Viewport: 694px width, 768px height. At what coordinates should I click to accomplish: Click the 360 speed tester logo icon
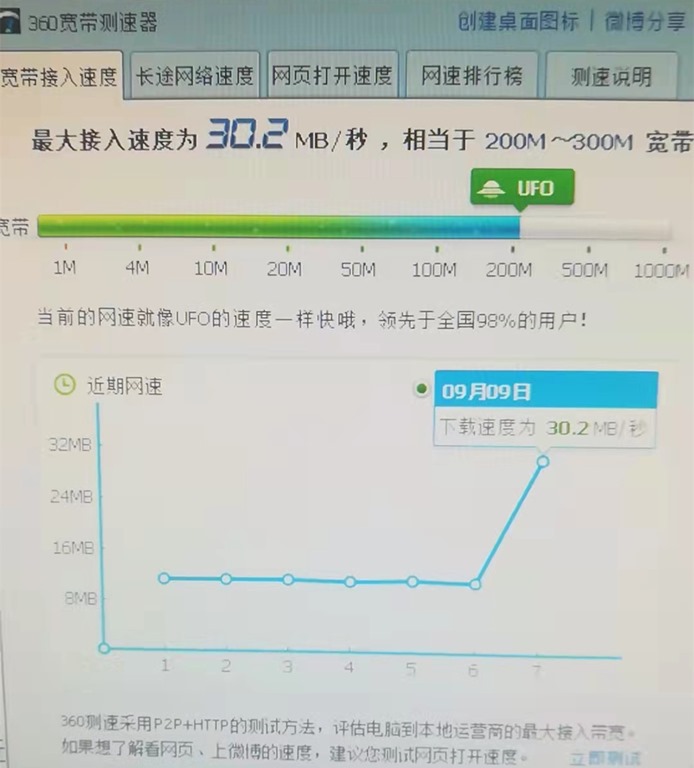[10, 22]
